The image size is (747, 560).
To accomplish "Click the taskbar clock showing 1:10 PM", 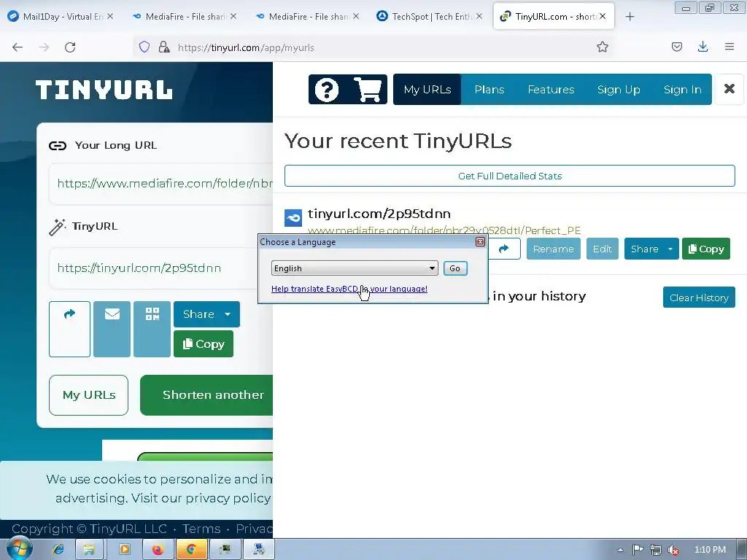I will point(710,550).
